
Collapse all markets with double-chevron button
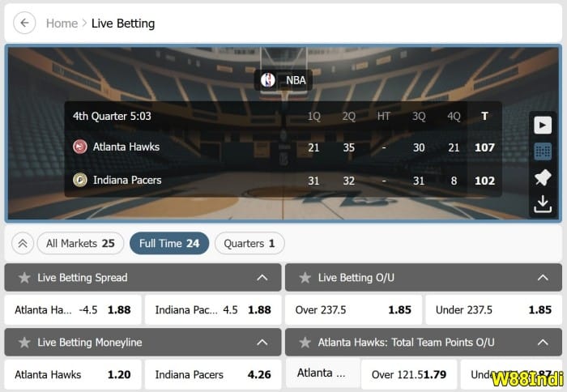coord(23,243)
